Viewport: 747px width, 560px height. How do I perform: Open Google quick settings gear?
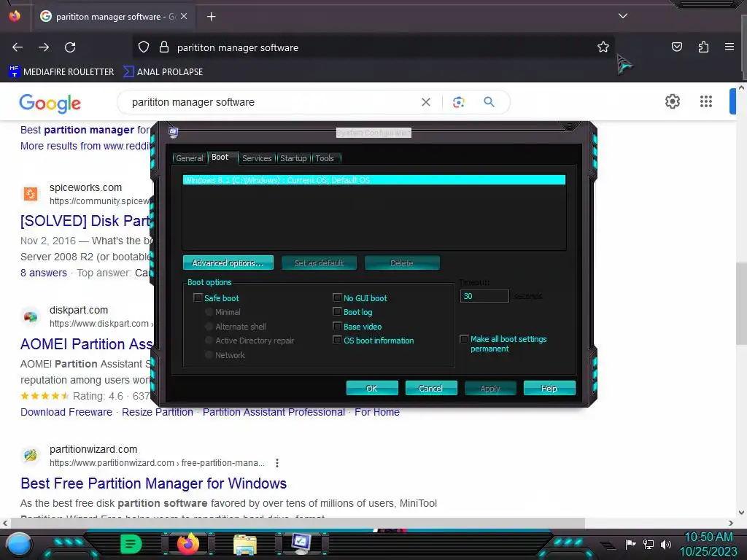coord(672,101)
